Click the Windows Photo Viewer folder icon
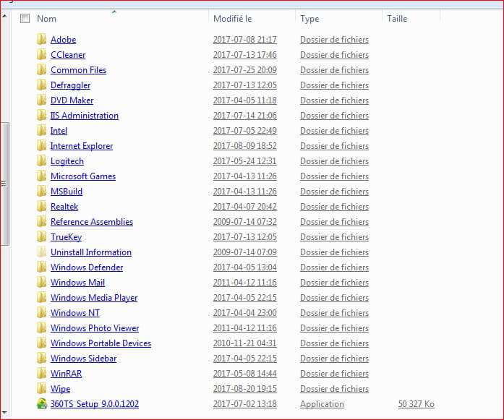 [x=41, y=327]
